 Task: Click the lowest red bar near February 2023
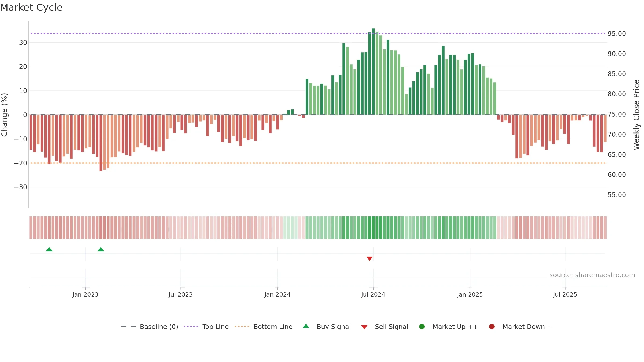point(101,143)
